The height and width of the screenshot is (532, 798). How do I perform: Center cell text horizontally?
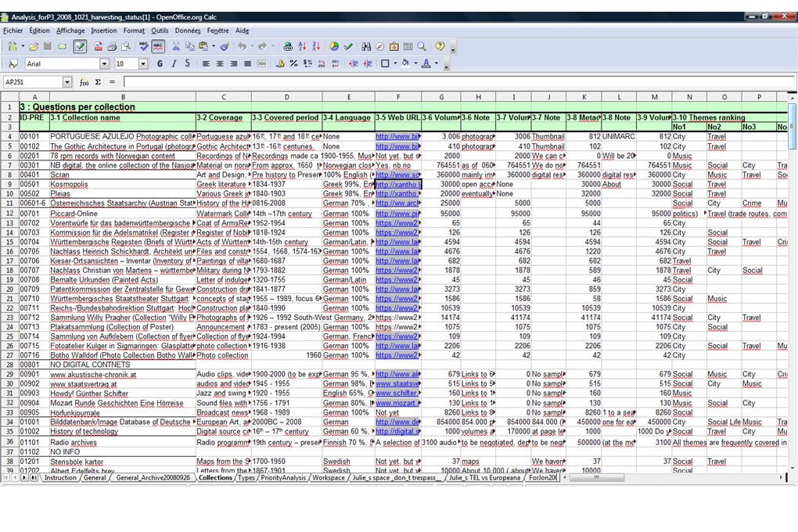(219, 63)
